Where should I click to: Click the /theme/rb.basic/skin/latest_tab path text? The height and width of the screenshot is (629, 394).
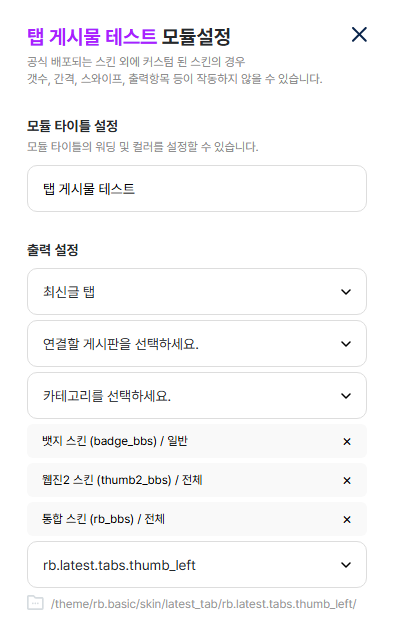pyautogui.click(x=203, y=604)
